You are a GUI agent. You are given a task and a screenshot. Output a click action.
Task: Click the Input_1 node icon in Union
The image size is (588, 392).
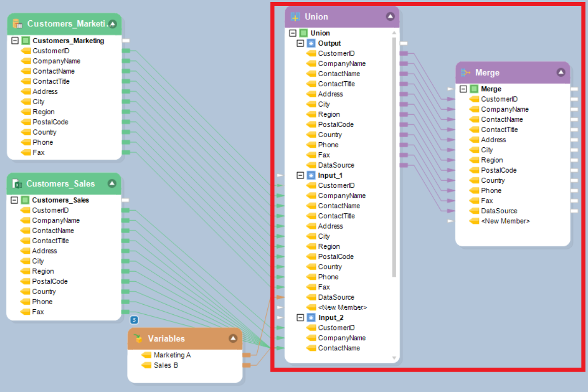311,175
